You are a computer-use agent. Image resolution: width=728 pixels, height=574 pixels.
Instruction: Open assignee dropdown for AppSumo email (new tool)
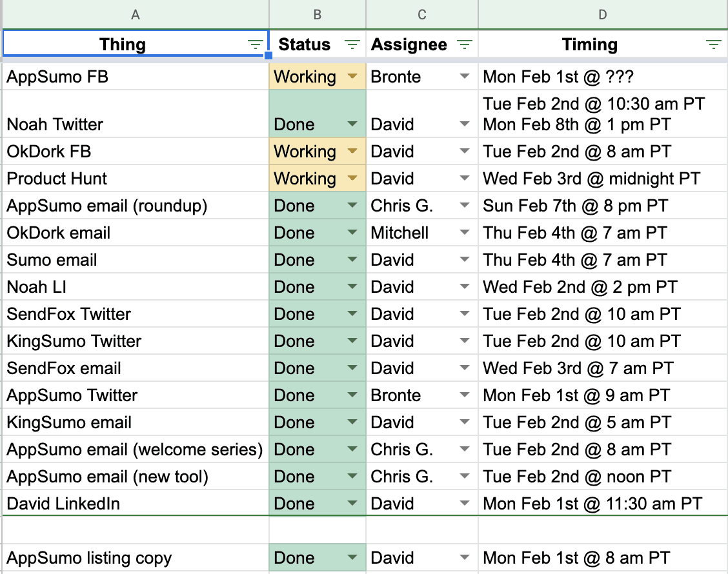[x=465, y=476]
